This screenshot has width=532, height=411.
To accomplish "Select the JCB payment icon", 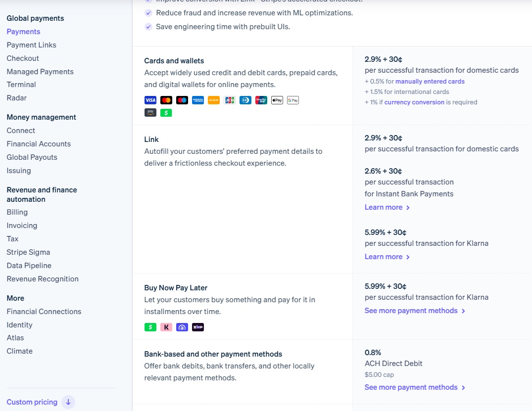I will tap(229, 100).
